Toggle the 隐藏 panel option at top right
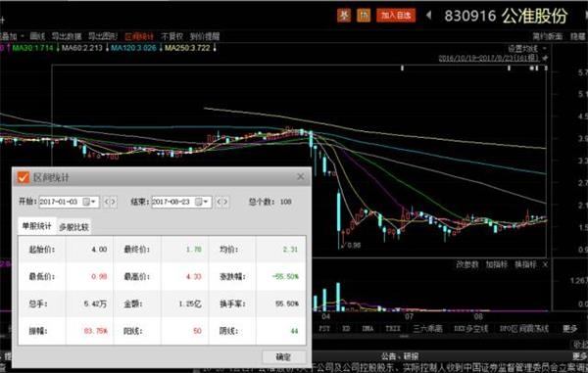 coord(578,36)
